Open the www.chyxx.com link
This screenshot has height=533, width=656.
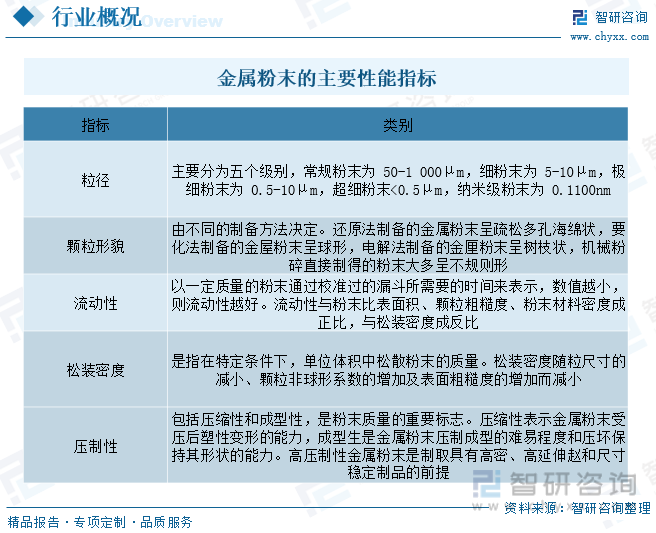coord(610,37)
